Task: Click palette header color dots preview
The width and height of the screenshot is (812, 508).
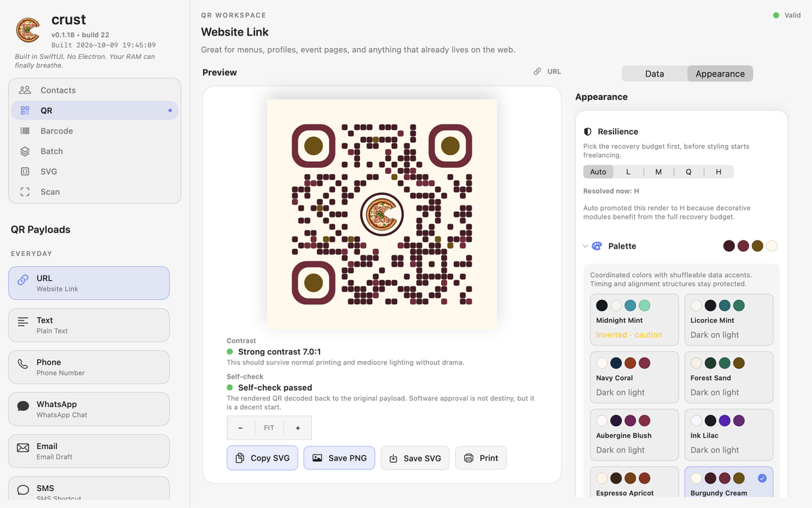Action: [x=750, y=246]
